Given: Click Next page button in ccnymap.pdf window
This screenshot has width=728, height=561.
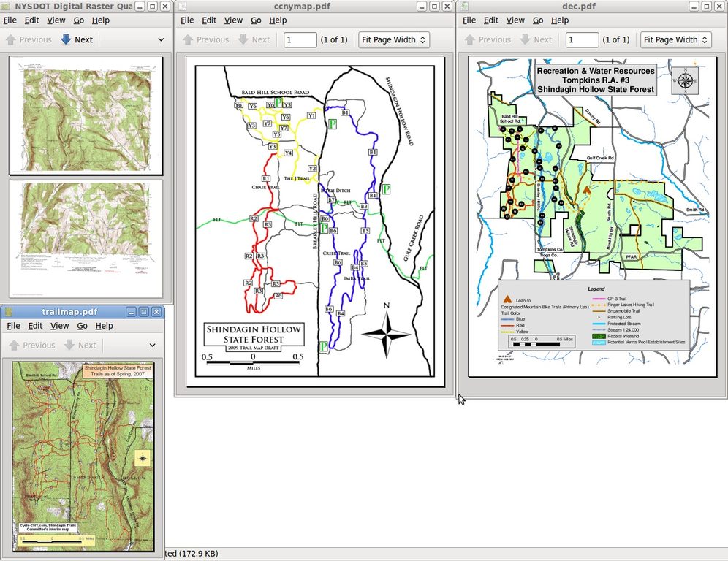Looking at the screenshot, I should (254, 39).
